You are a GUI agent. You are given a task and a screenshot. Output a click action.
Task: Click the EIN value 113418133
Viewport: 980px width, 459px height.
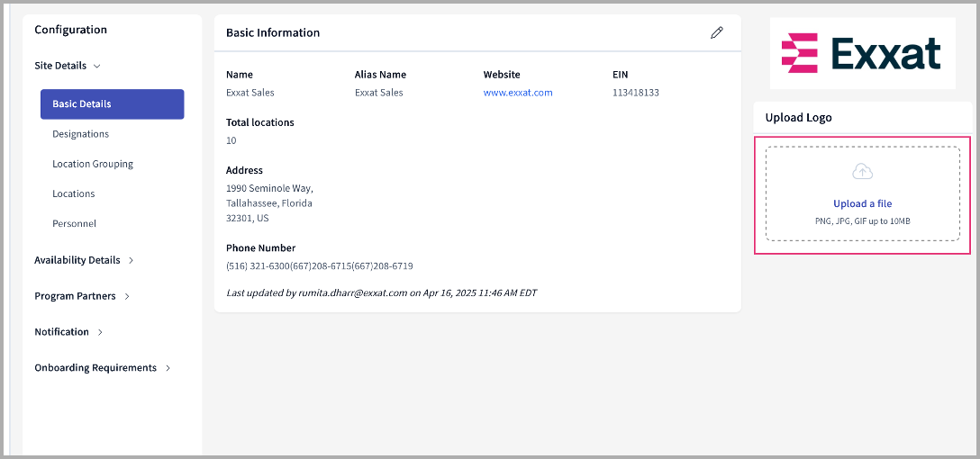[635, 93]
